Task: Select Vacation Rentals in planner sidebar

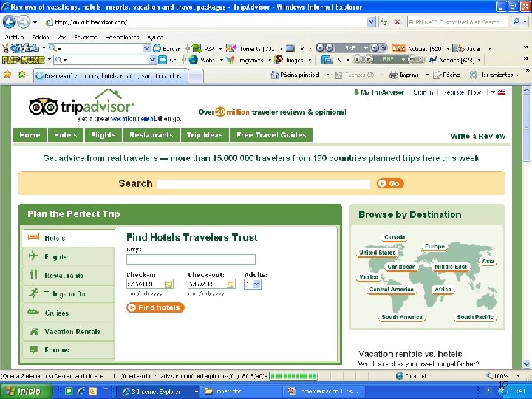Action: [x=69, y=332]
